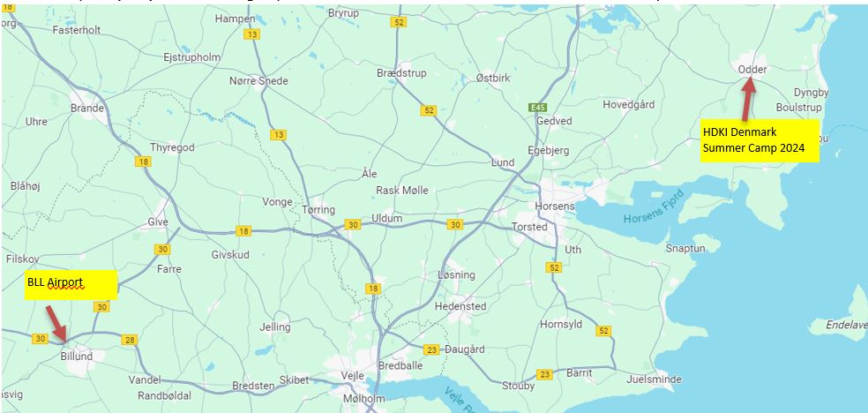Click the Horsens city label
Screen dimensions: 868x413
555,206
